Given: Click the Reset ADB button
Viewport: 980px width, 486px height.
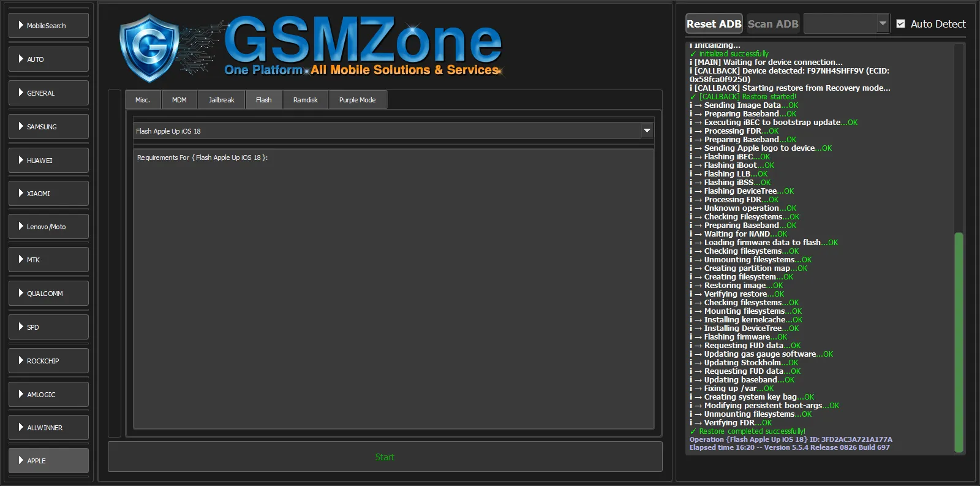Looking at the screenshot, I should coord(714,24).
